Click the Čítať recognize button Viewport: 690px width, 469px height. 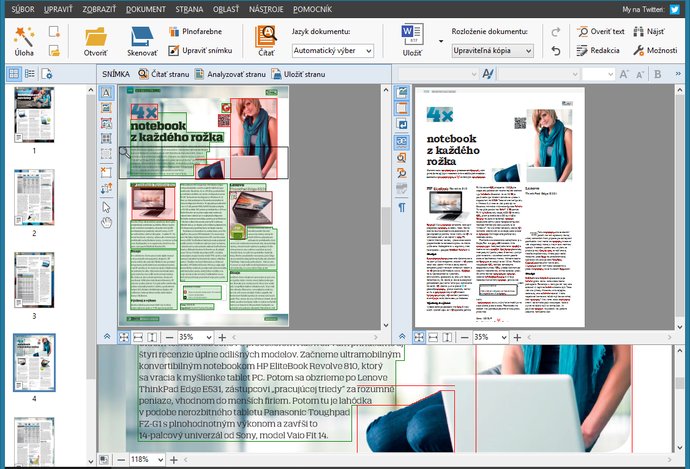[266, 41]
